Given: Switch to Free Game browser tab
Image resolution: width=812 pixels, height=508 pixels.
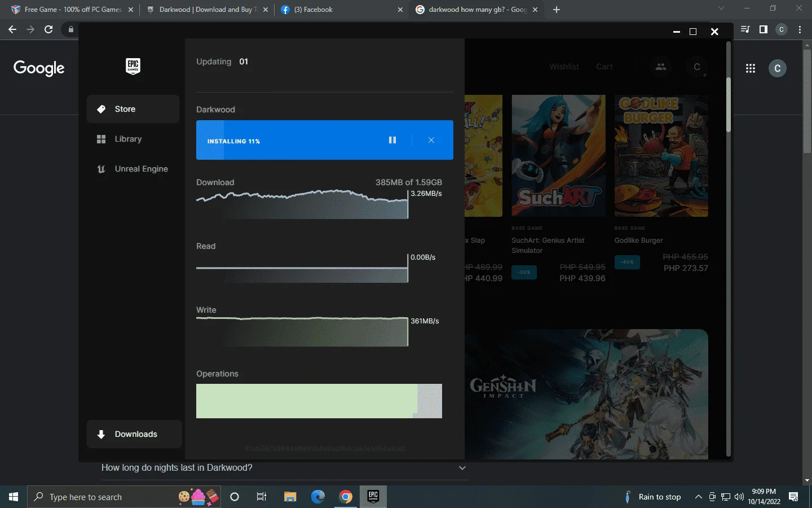Looking at the screenshot, I should [72, 10].
